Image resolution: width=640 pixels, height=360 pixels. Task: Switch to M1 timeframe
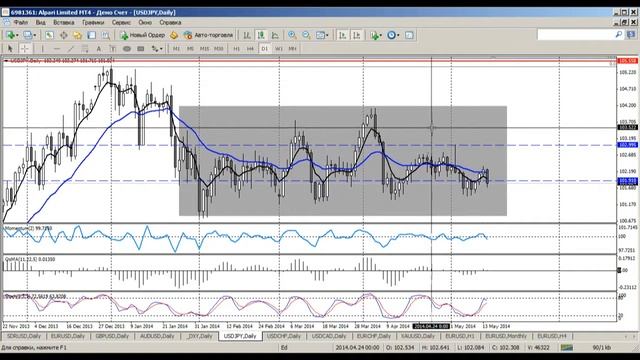(x=176, y=49)
